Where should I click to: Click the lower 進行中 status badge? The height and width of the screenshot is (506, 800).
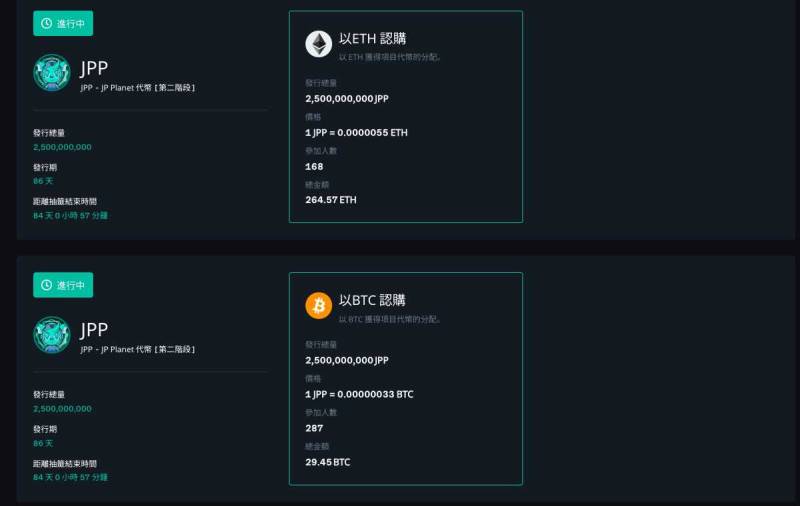[63, 285]
